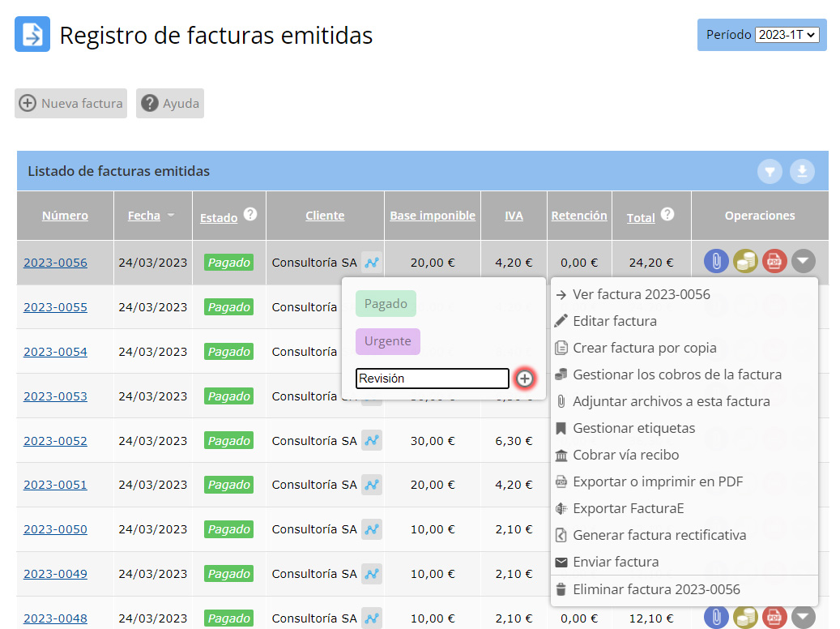This screenshot has width=840, height=629.
Task: Open invoice link 2023-0053
Action: tap(55, 396)
